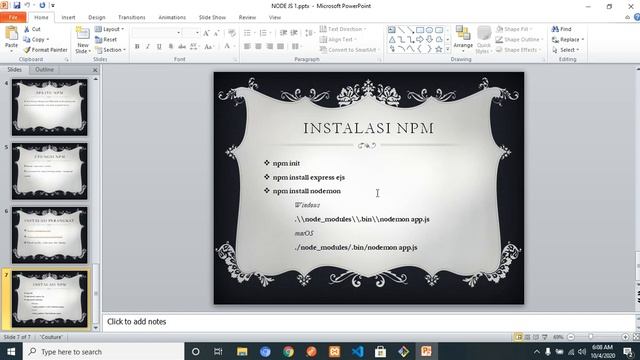640x360 pixels.
Task: Click the Reset slide button
Action: (106, 40)
